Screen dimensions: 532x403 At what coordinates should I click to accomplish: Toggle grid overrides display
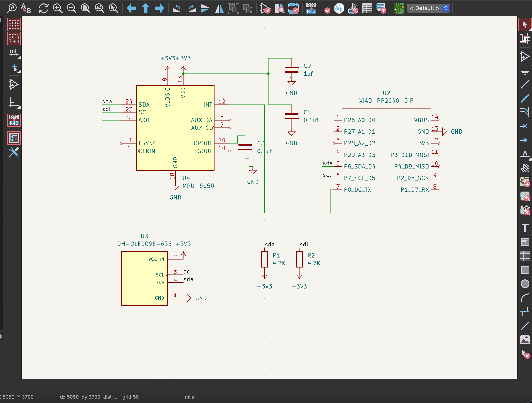(14, 38)
